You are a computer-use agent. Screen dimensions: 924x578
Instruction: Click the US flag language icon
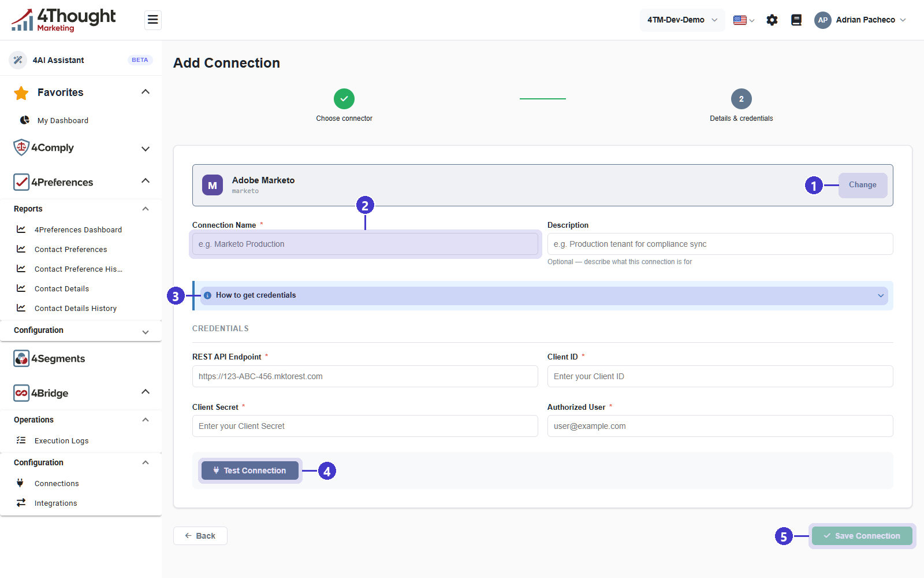click(x=740, y=20)
